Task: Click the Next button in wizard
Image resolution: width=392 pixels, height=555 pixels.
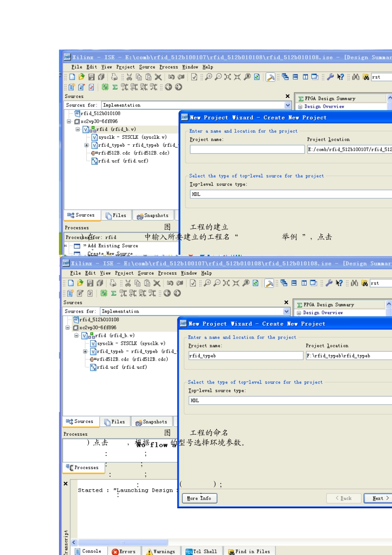Action: point(378,498)
